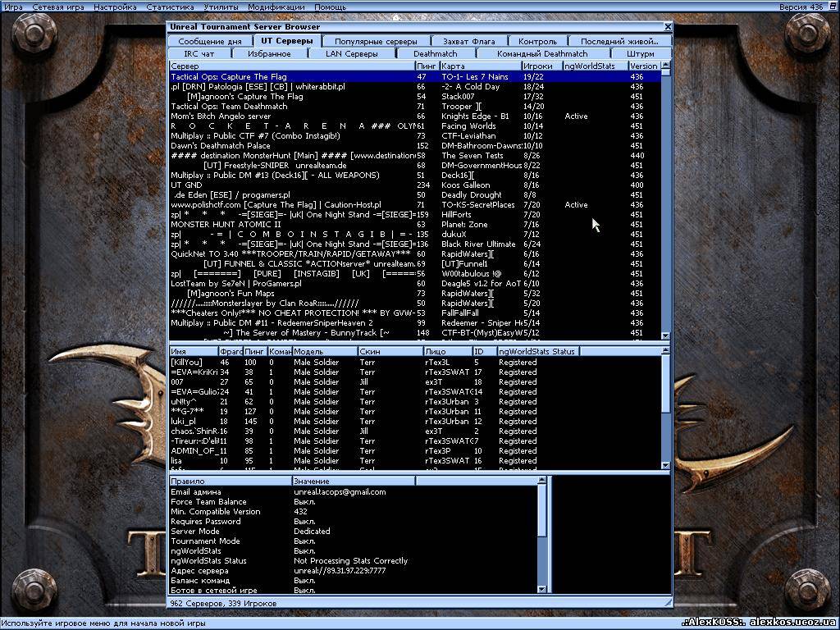The image size is (840, 630).
Task: Click the Значение column header in rules list
Action: point(354,481)
